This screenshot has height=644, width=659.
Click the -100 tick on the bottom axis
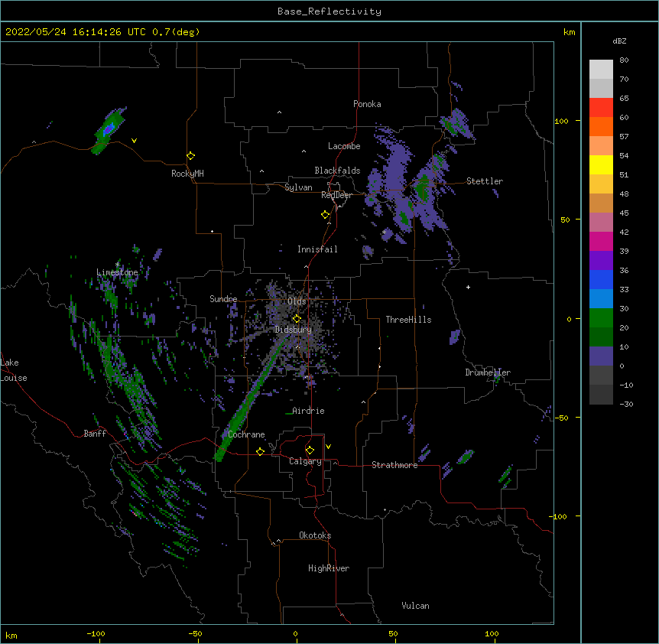(x=96, y=633)
